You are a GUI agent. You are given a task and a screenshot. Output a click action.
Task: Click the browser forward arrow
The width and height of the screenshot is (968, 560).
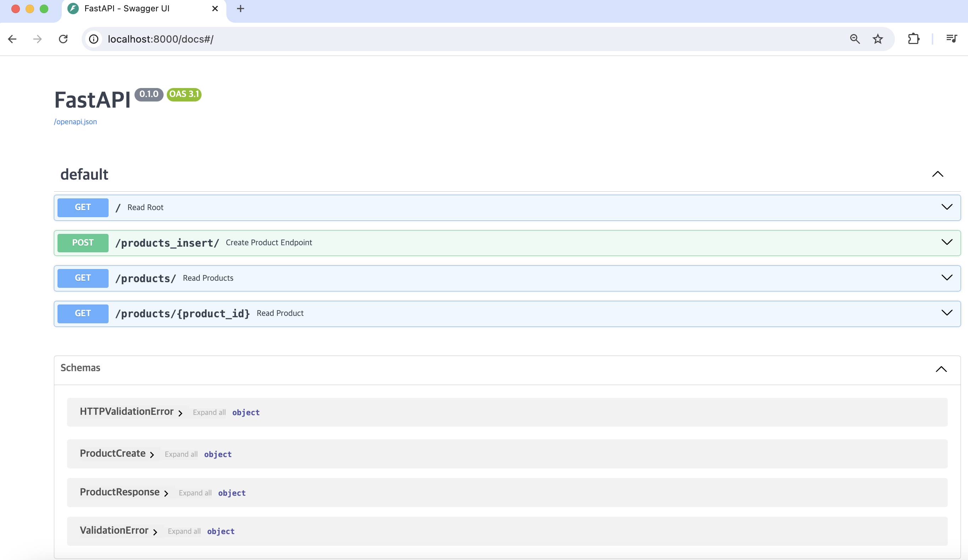tap(37, 39)
